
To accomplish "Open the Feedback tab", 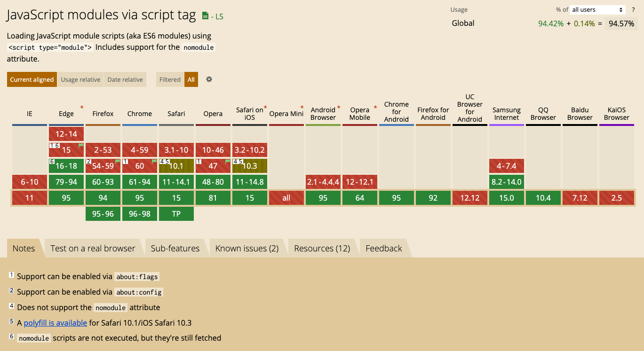I will 384,248.
